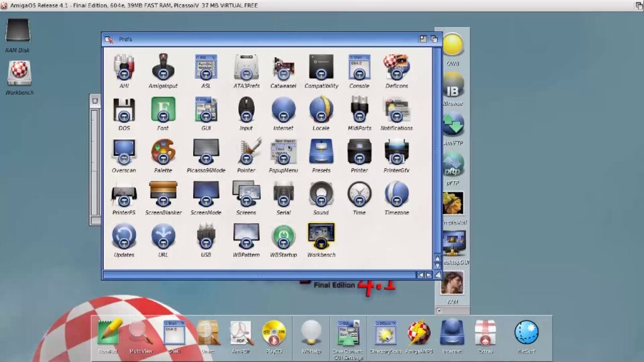Screen dimensions: 644x362
Task: Expand the side dock bottom arrow
Action: click(x=440, y=310)
